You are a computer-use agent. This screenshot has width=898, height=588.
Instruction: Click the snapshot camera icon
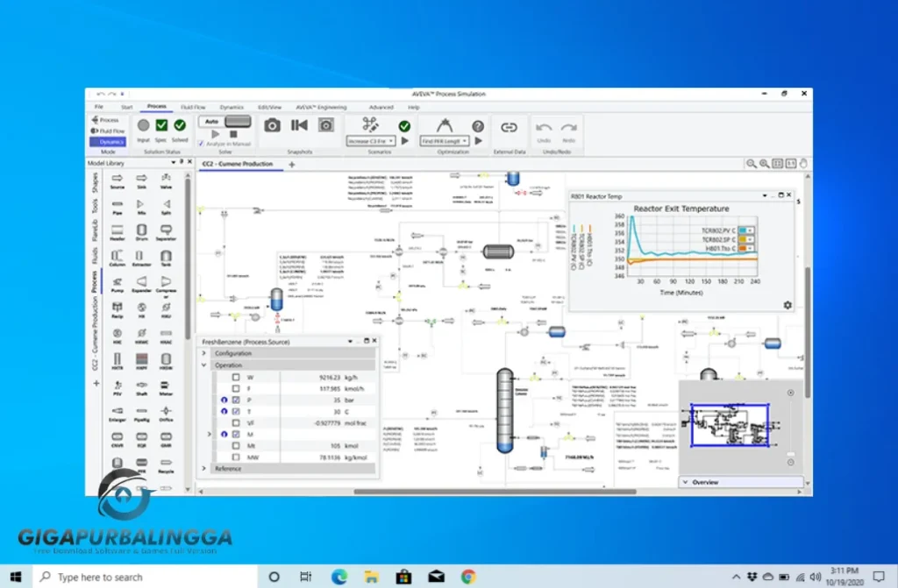(273, 124)
